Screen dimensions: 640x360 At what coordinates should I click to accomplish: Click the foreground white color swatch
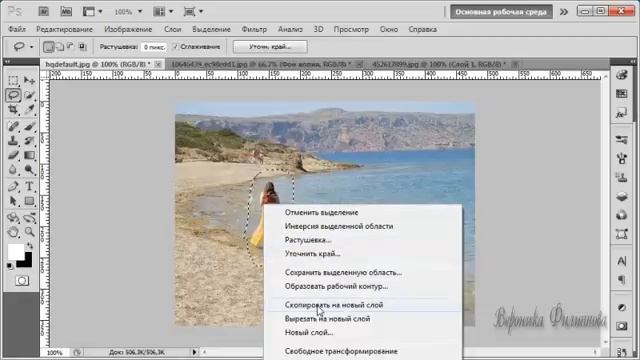pos(16,252)
